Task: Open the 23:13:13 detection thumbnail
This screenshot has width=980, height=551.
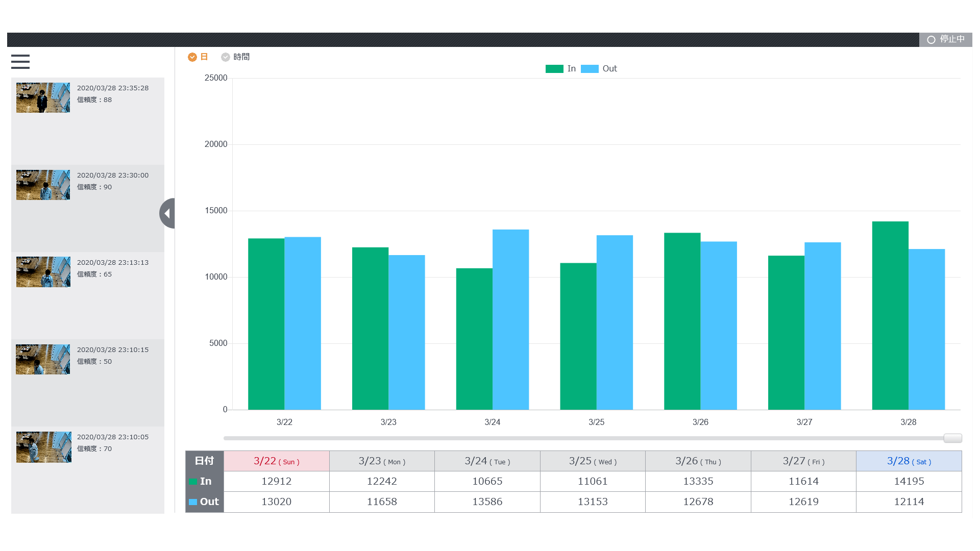Action: tap(43, 272)
